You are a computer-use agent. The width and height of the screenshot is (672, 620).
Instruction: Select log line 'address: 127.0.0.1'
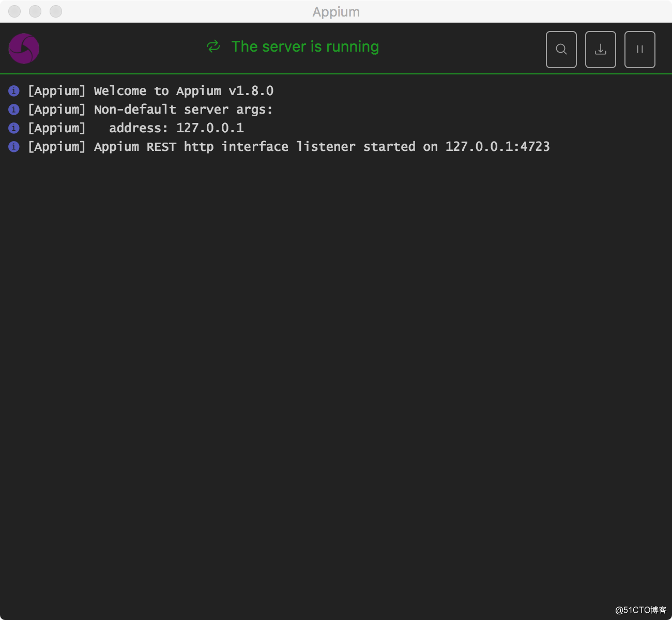176,128
